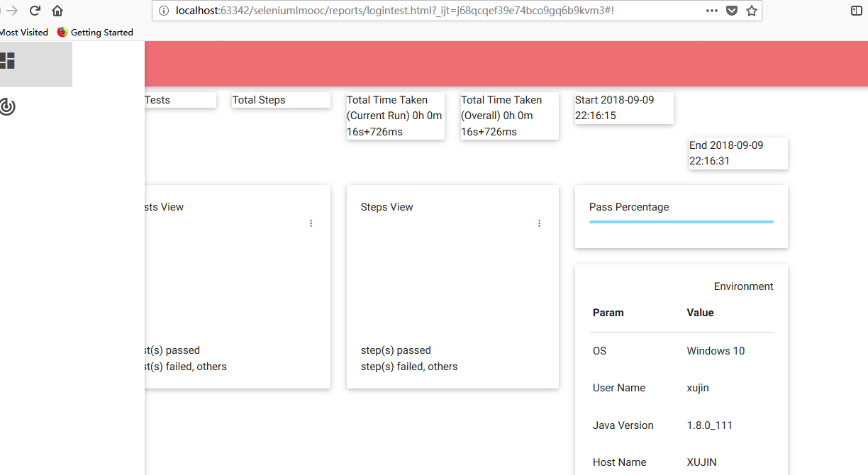This screenshot has height=475, width=868.
Task: Open the Most Visited bookmarks folder
Action: [23, 32]
